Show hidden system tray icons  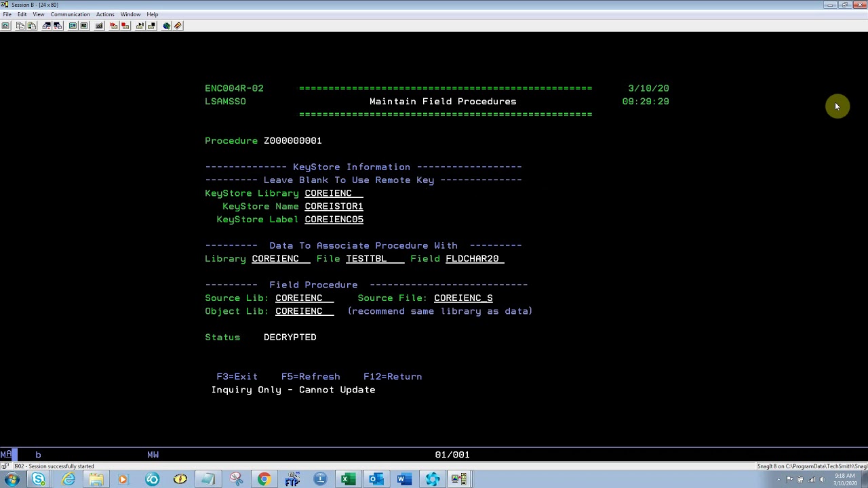[778, 480]
